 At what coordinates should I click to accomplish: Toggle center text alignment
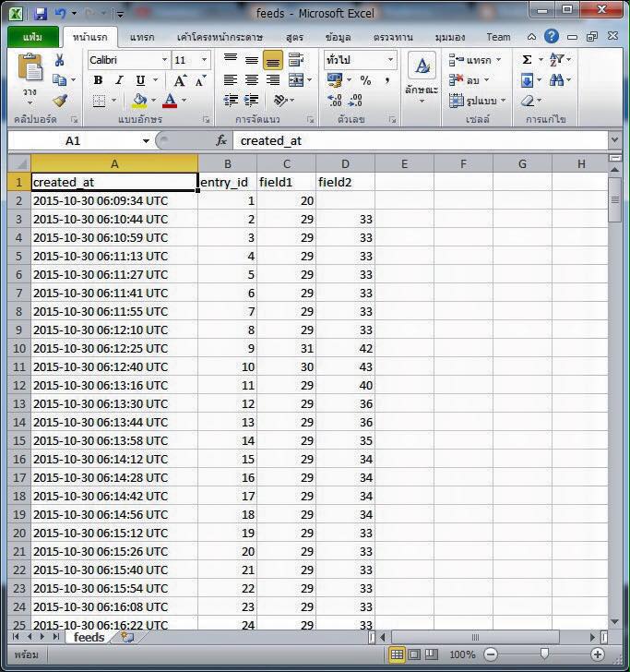tap(252, 80)
